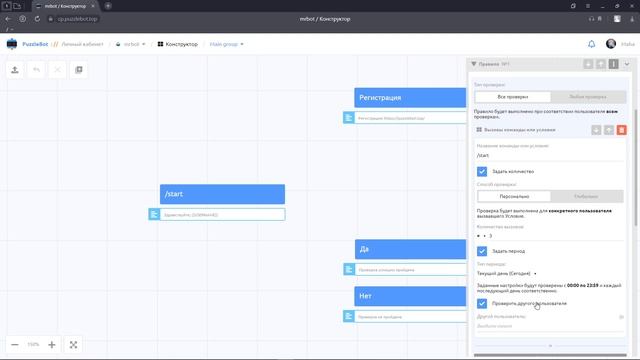Open the Конструктор section in breadcrumb
Viewport: 640px width, 360px height.
coord(178,44)
